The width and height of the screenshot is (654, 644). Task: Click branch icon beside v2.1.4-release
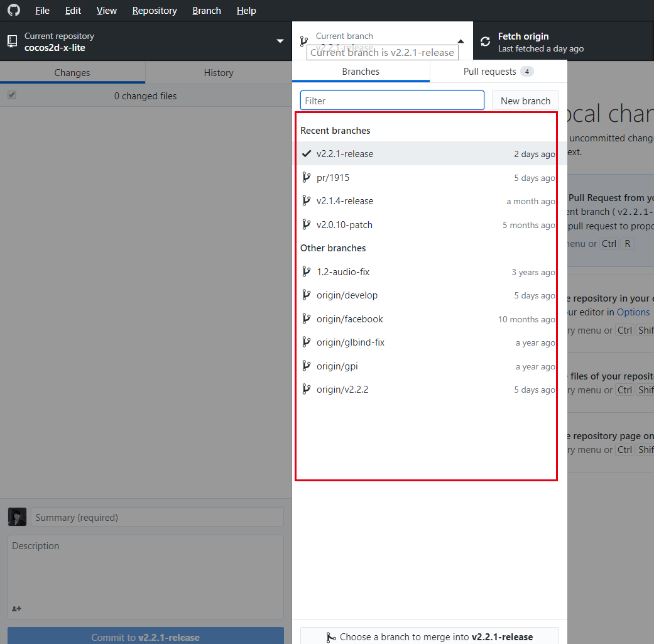pos(306,200)
